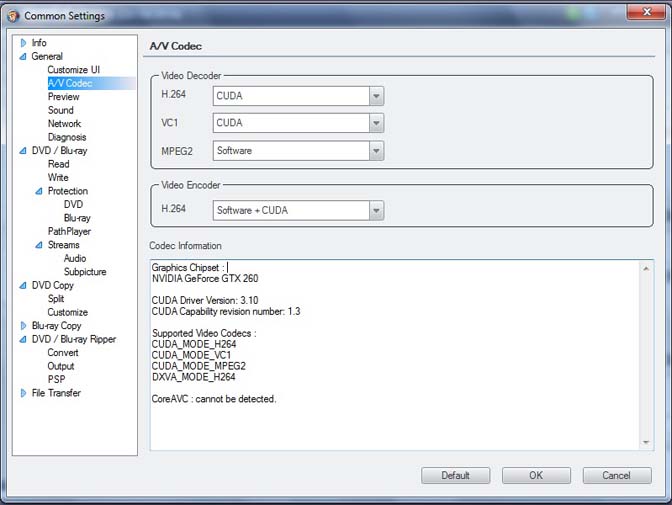Open the VC1 decoder dropdown
Image resolution: width=672 pixels, height=505 pixels.
[376, 123]
